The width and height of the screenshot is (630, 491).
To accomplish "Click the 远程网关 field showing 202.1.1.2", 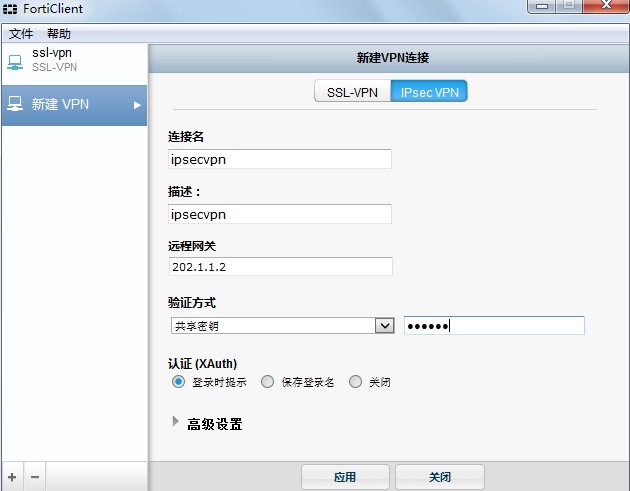I will (280, 267).
